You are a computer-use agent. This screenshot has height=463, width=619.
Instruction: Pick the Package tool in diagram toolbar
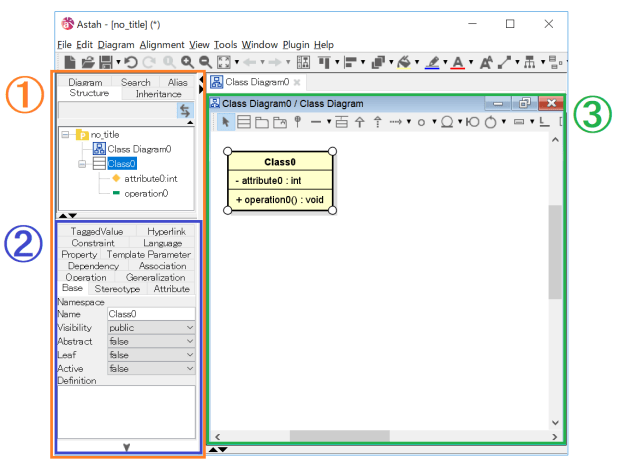pos(261,122)
